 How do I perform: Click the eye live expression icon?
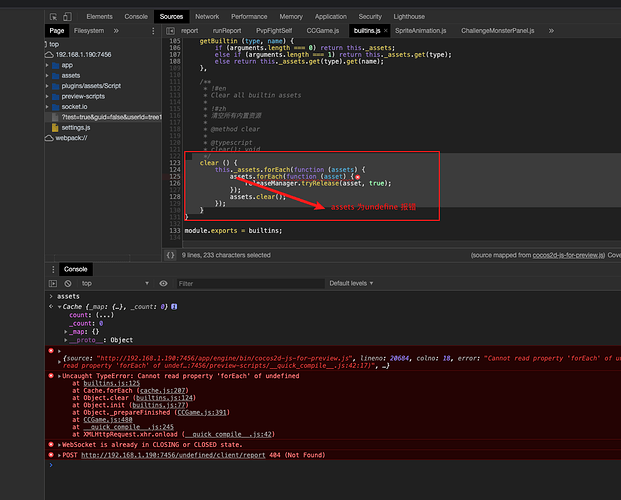pos(165,283)
